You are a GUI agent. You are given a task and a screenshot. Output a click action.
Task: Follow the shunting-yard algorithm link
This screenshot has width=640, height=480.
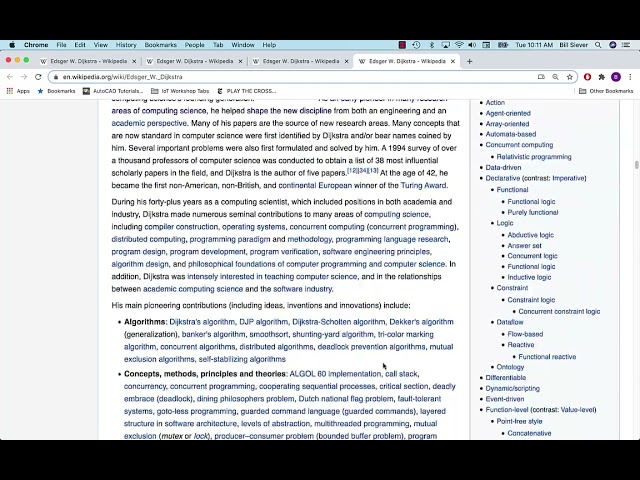click(x=333, y=334)
